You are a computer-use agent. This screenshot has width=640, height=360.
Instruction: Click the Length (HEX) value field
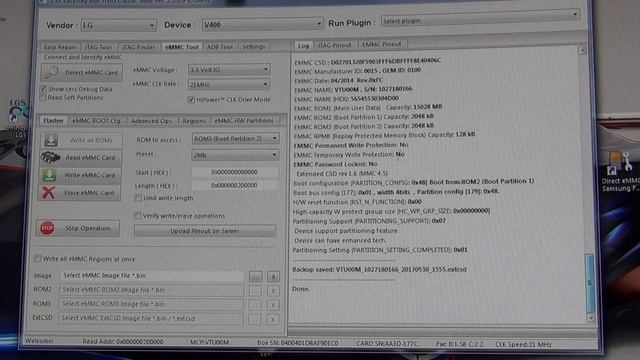pos(235,185)
